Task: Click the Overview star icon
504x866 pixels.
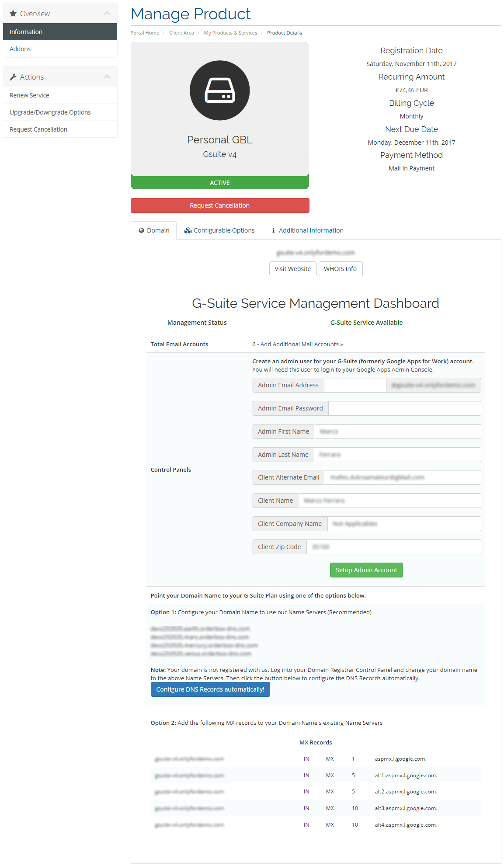Action: pos(13,14)
